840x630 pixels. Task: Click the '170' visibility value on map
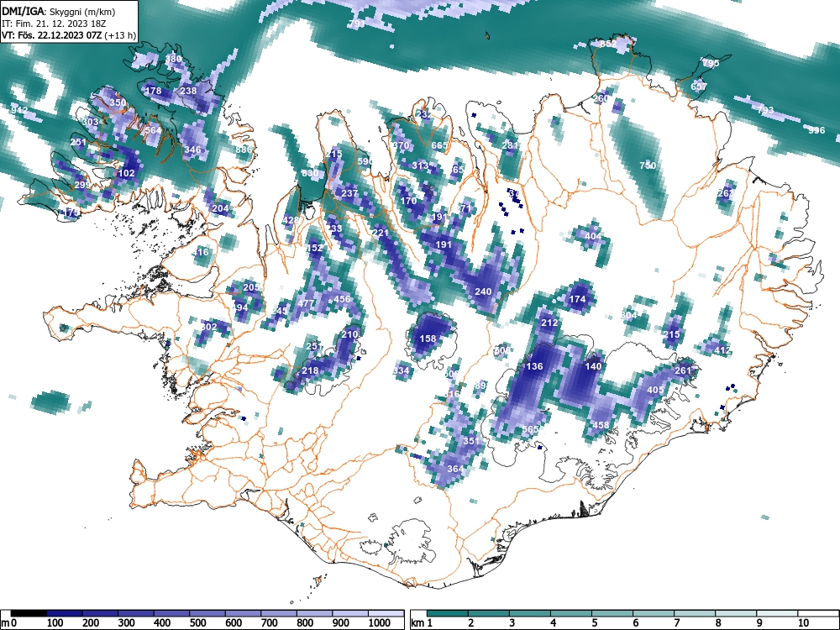(x=408, y=201)
